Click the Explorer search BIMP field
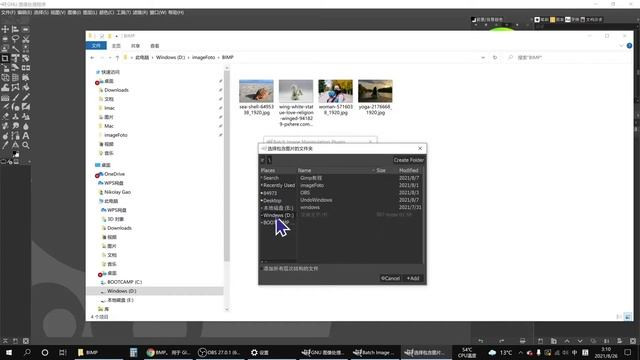 (x=567, y=58)
